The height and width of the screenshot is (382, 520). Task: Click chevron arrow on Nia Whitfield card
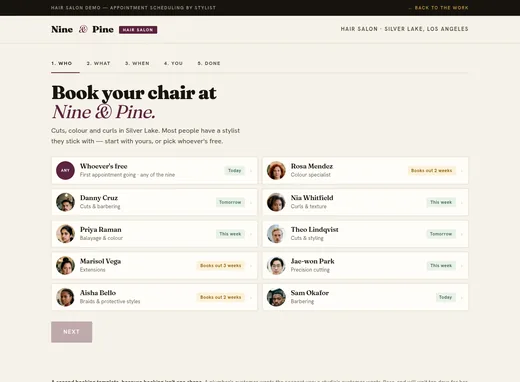tap(462, 202)
